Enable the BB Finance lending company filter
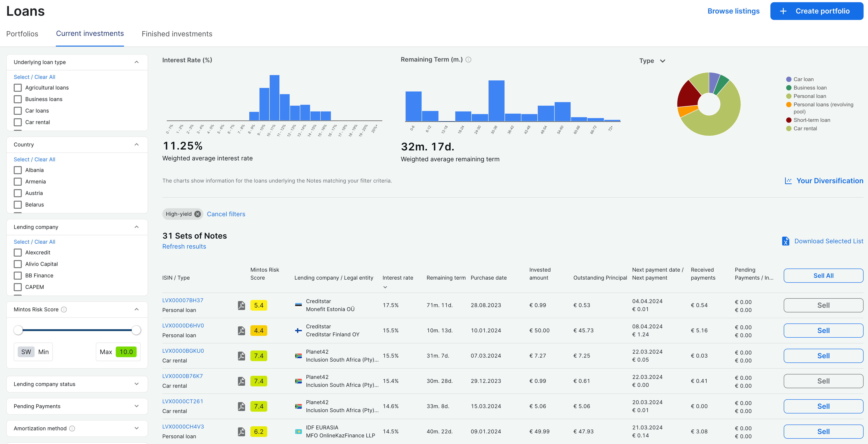 point(18,276)
